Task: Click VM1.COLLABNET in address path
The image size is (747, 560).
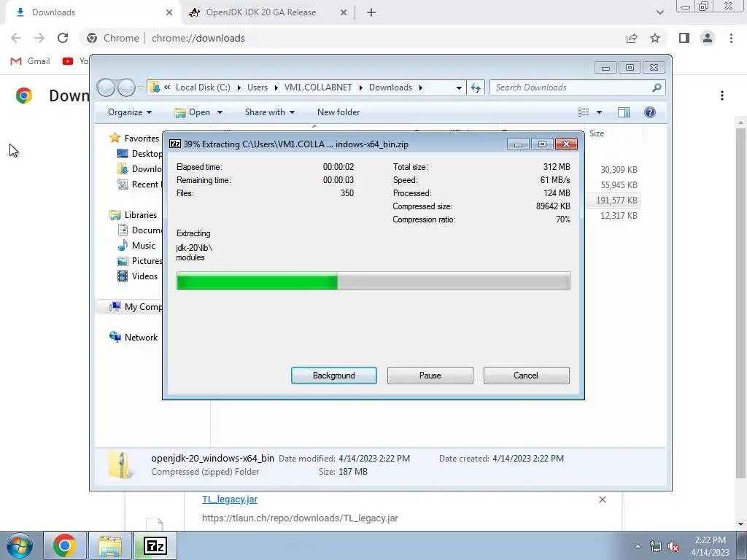Action: [318, 87]
